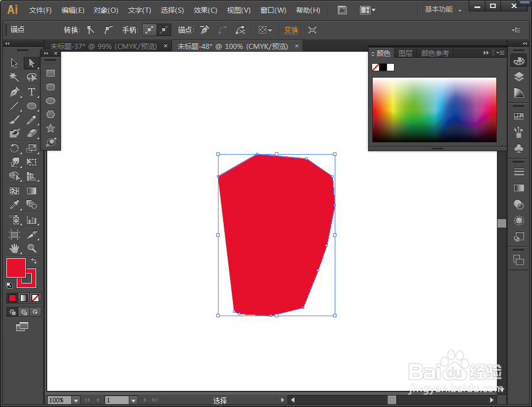532x407 pixels.
Task: Select the Paintbrush tool
Action: (x=14, y=120)
